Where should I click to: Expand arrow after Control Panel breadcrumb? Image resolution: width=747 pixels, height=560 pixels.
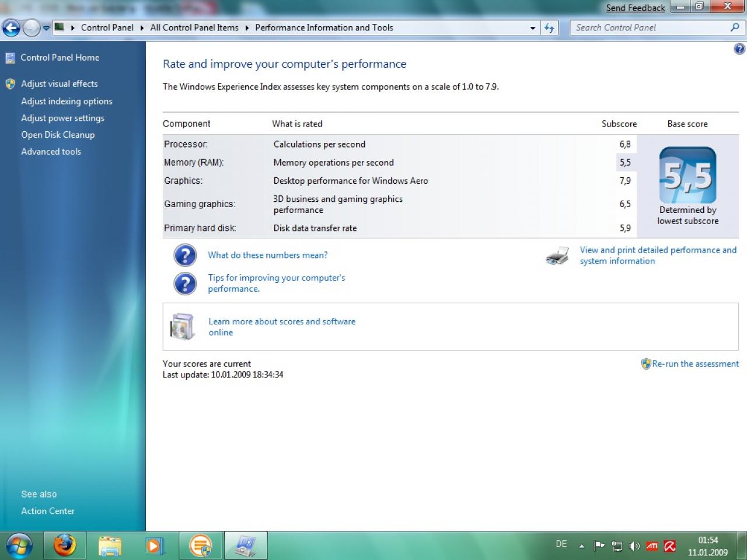click(x=142, y=27)
